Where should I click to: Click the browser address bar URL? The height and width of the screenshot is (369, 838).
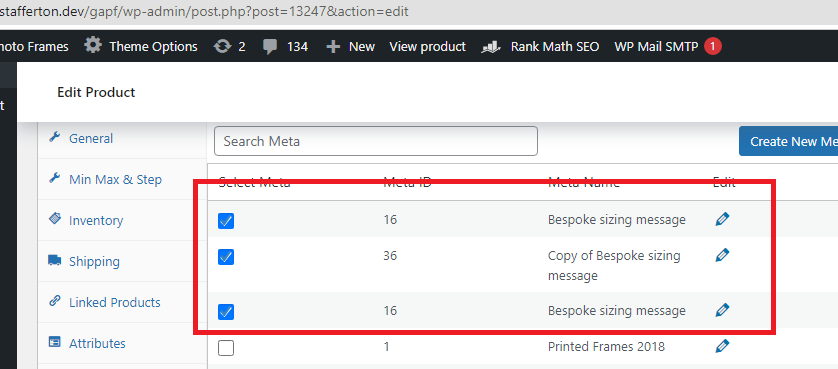204,11
